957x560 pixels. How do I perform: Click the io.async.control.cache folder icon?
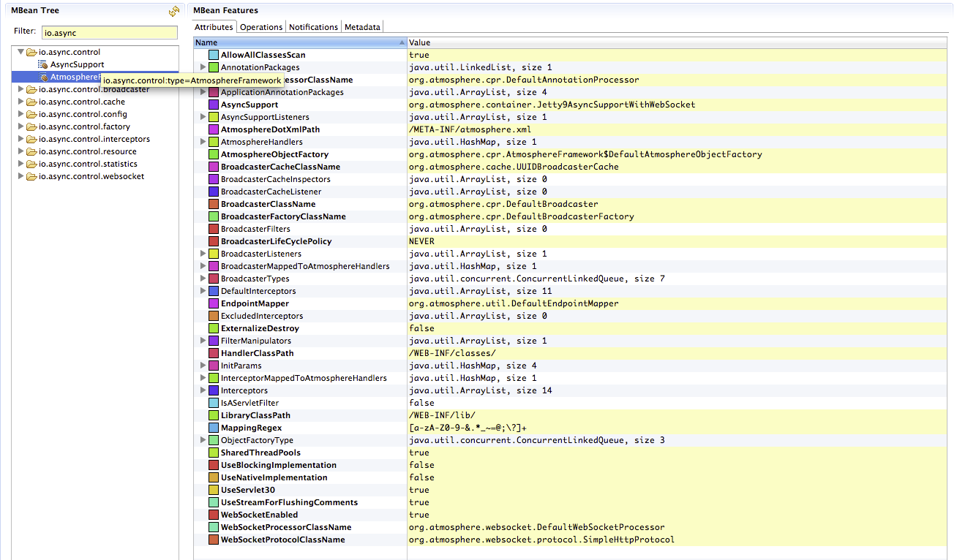click(31, 102)
